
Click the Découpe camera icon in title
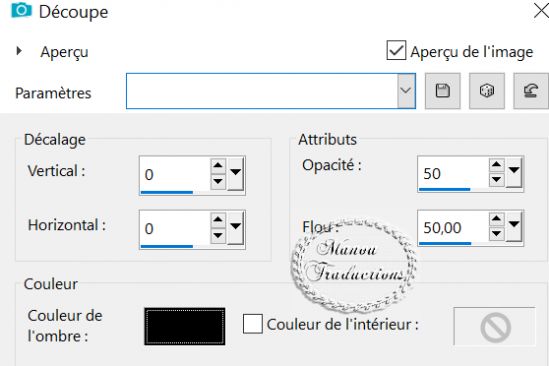[21, 10]
